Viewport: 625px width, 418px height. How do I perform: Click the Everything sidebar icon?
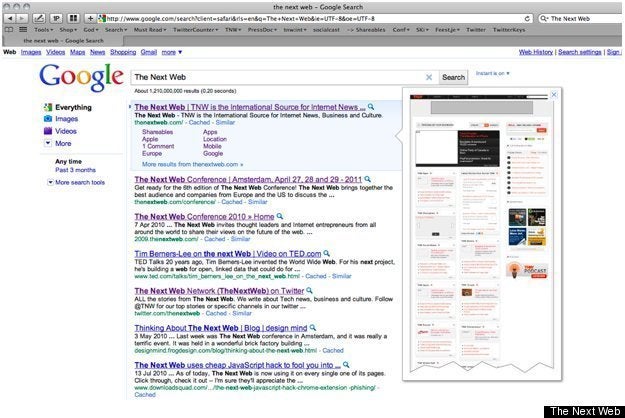pyautogui.click(x=48, y=107)
